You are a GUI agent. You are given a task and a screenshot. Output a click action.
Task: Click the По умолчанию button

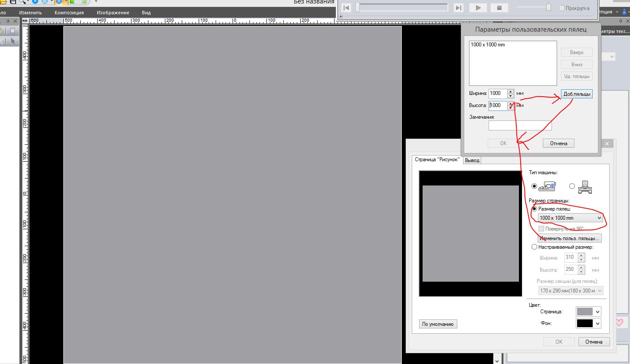tap(438, 324)
